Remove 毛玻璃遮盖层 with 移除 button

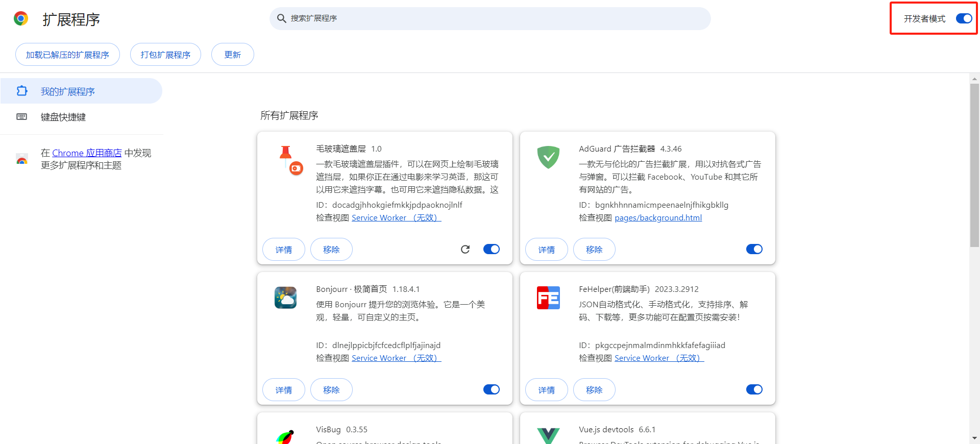tap(331, 250)
